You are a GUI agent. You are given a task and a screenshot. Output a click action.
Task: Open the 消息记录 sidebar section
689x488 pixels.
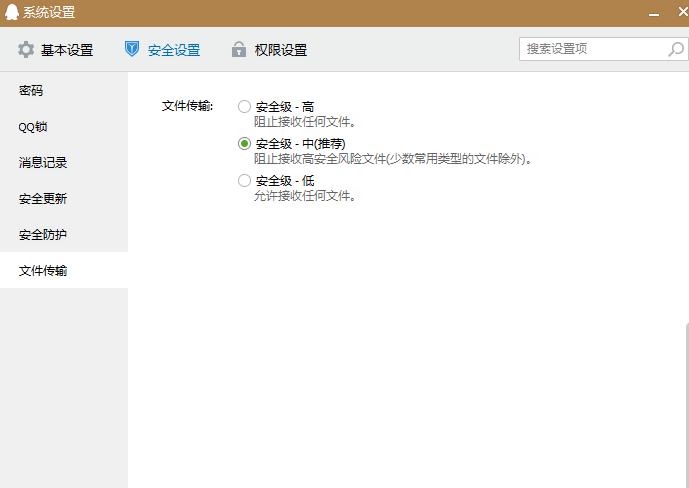(64, 163)
